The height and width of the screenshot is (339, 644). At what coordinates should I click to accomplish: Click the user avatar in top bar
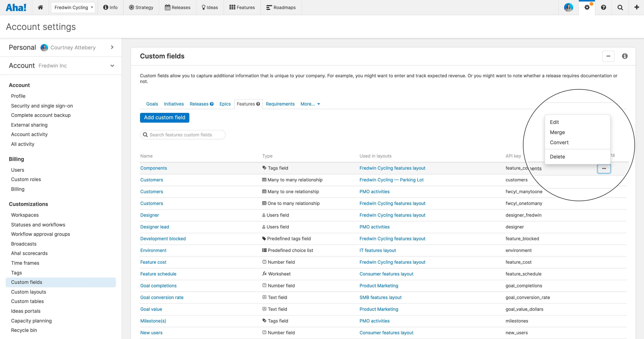point(568,7)
